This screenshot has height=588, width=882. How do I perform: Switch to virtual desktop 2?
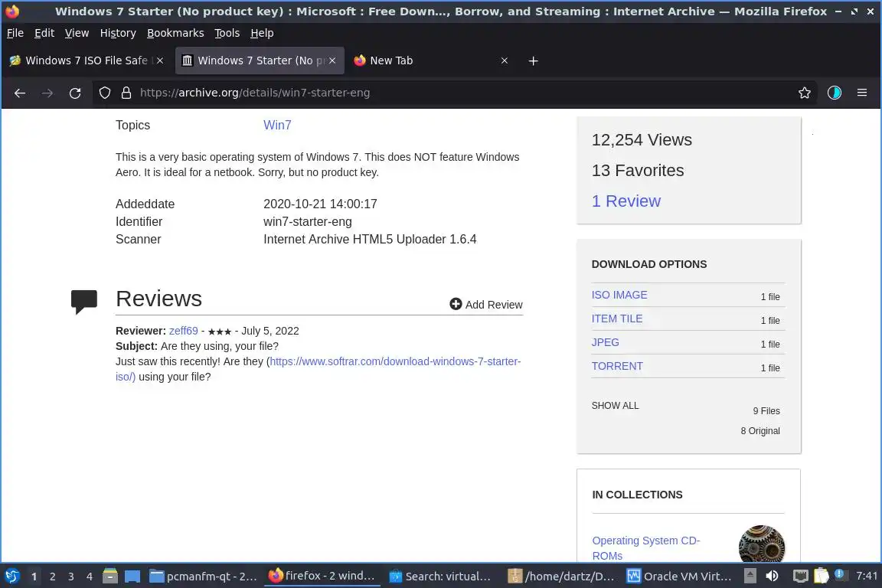52,577
